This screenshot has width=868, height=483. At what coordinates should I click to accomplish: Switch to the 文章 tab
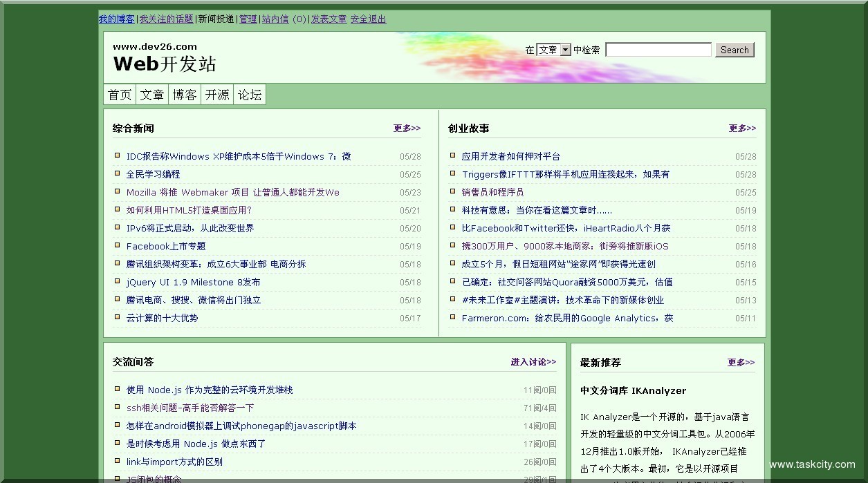pos(151,95)
